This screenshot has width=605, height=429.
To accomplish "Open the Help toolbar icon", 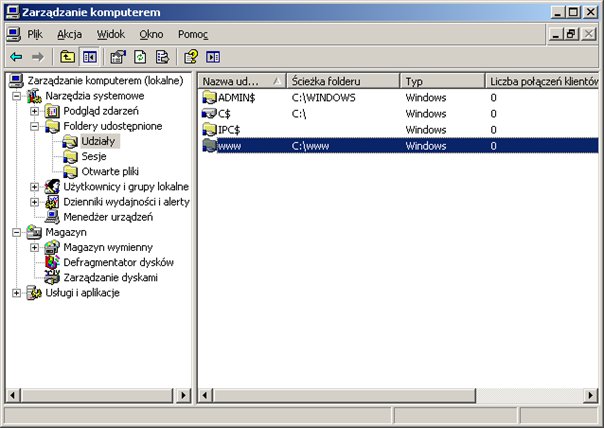I will [x=191, y=57].
